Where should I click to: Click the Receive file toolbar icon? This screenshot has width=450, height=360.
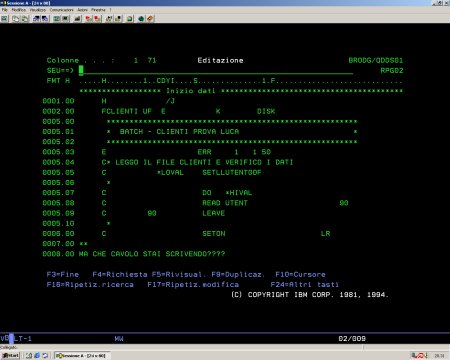(x=44, y=19)
